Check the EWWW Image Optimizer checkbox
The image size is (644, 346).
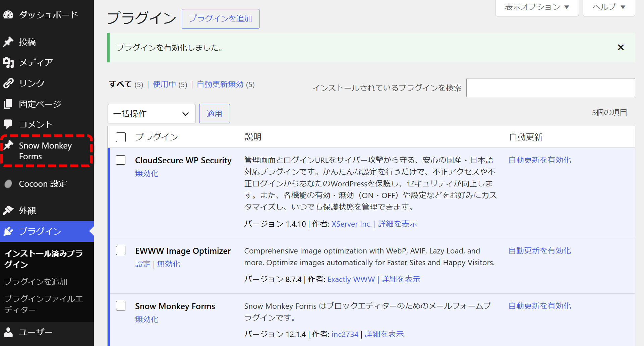click(x=121, y=250)
